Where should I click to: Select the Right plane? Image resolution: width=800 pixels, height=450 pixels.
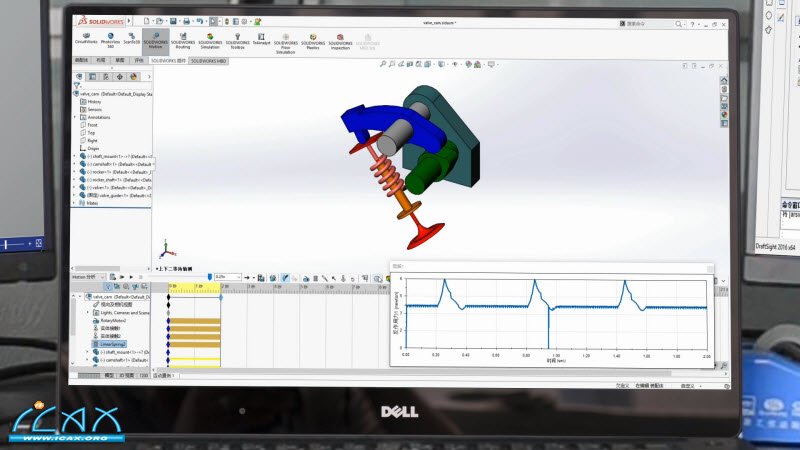coord(88,140)
